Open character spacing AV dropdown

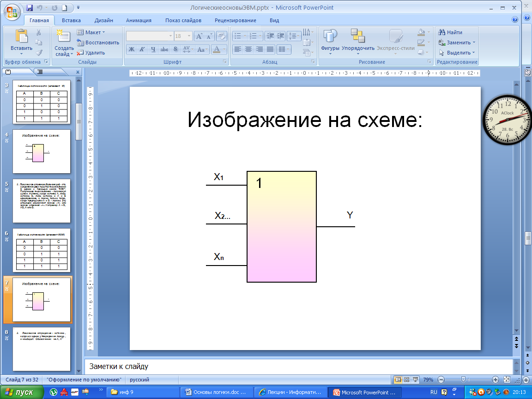click(x=188, y=49)
